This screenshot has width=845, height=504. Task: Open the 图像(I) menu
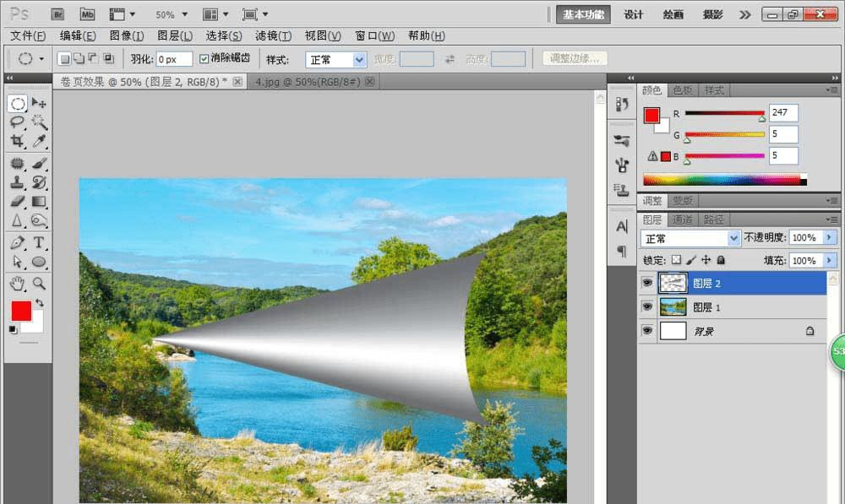click(127, 36)
